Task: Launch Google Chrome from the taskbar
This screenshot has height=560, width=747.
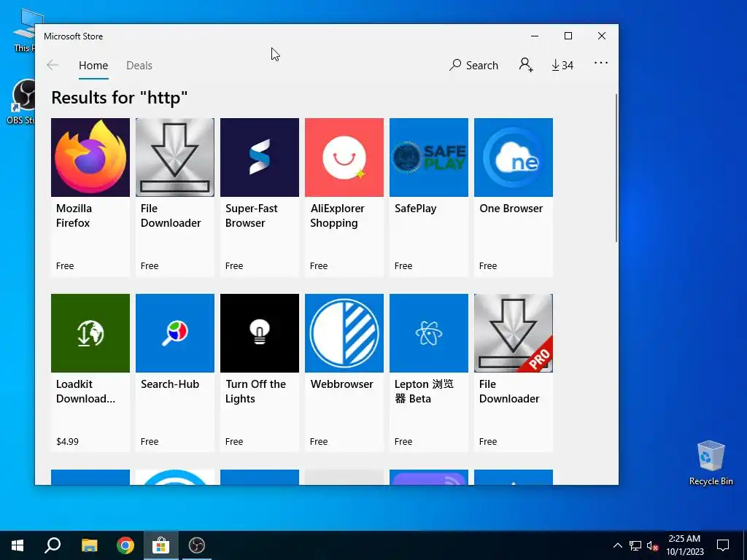Action: 125,545
